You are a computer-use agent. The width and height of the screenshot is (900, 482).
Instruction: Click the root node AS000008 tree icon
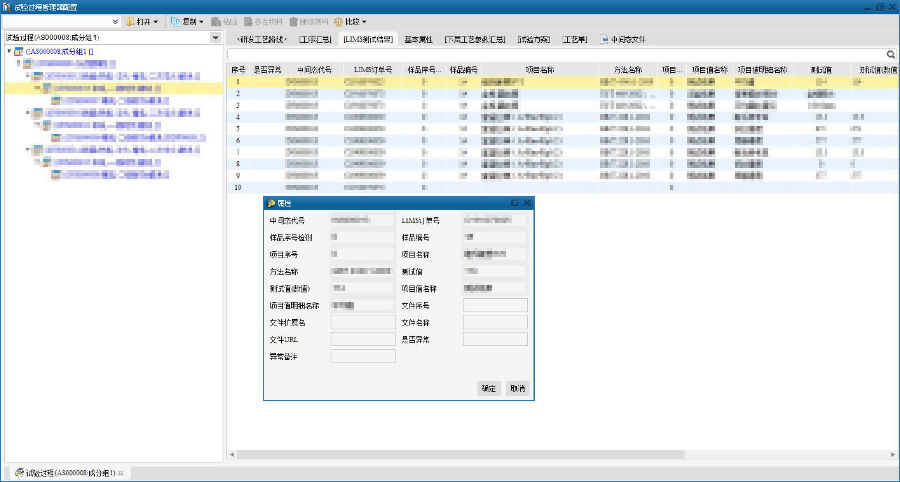(x=19, y=50)
